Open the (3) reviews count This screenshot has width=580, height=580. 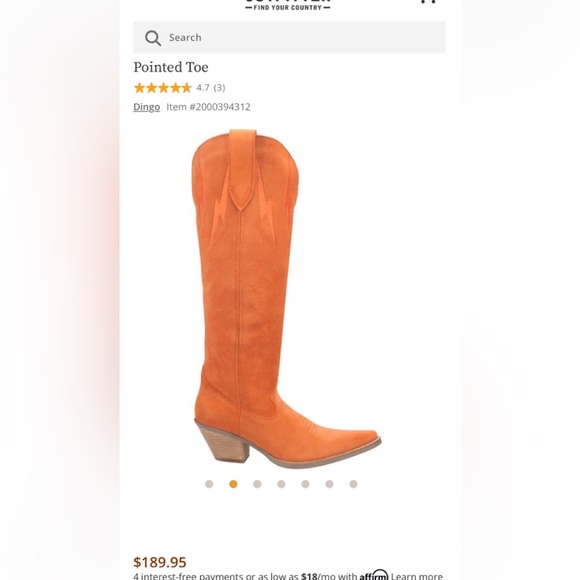pyautogui.click(x=219, y=88)
